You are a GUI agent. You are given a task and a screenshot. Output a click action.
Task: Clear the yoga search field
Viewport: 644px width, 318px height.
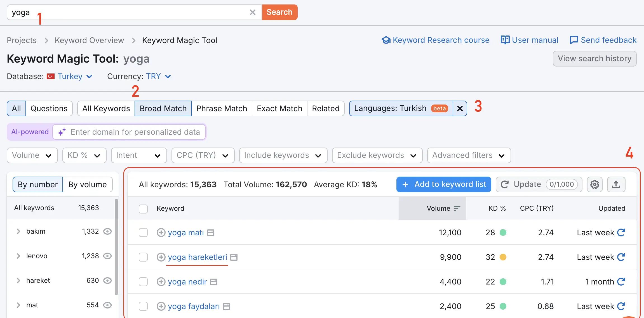(252, 12)
